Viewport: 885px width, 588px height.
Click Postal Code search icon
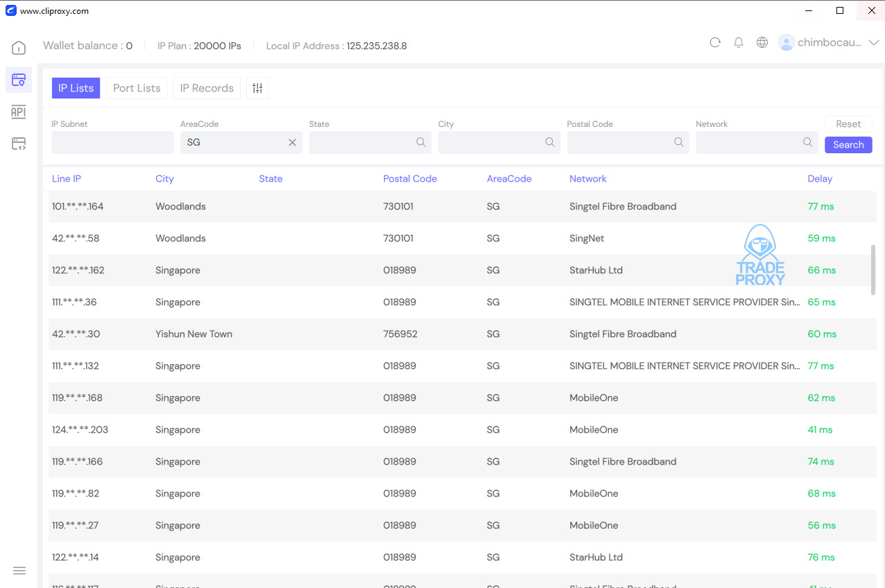679,142
